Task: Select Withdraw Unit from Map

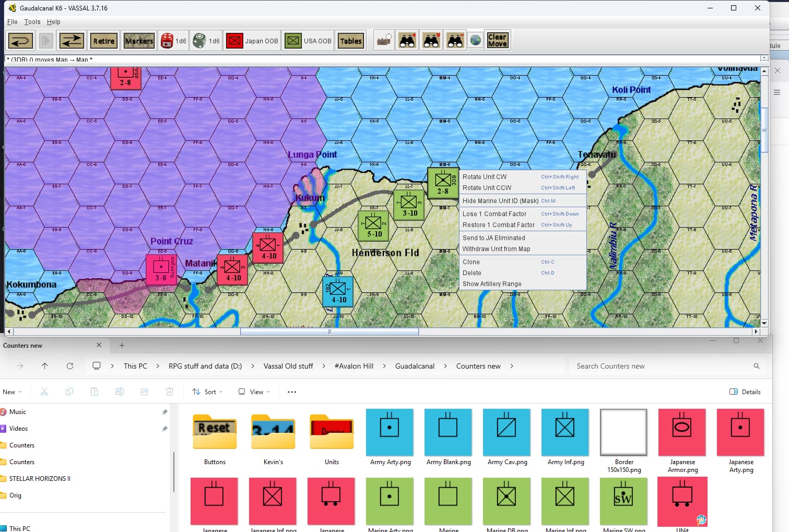Action: 523,249
